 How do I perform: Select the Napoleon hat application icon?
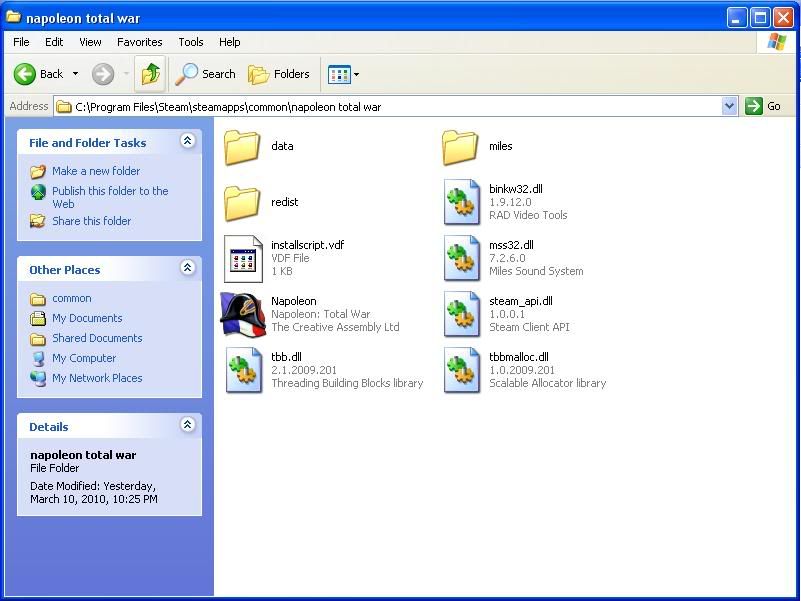[243, 314]
